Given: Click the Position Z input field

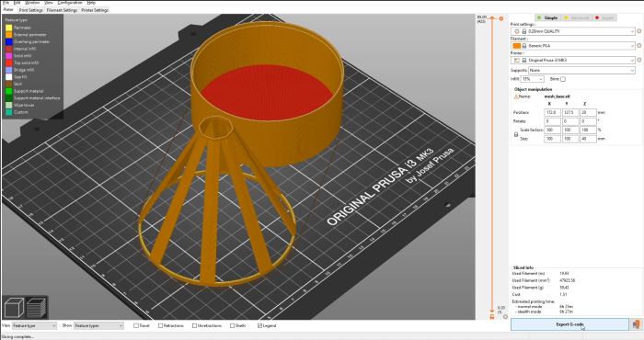Looking at the screenshot, I should coord(588,112).
